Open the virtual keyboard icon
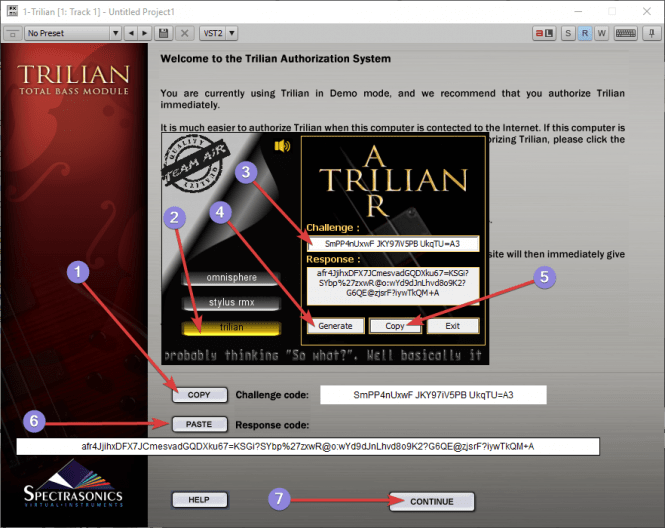Image resolution: width=665 pixels, height=528 pixels. coord(626,33)
